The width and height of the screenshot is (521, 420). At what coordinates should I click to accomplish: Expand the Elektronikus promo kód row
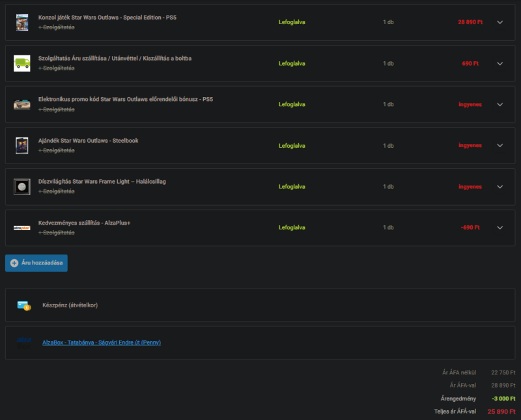pyautogui.click(x=500, y=104)
